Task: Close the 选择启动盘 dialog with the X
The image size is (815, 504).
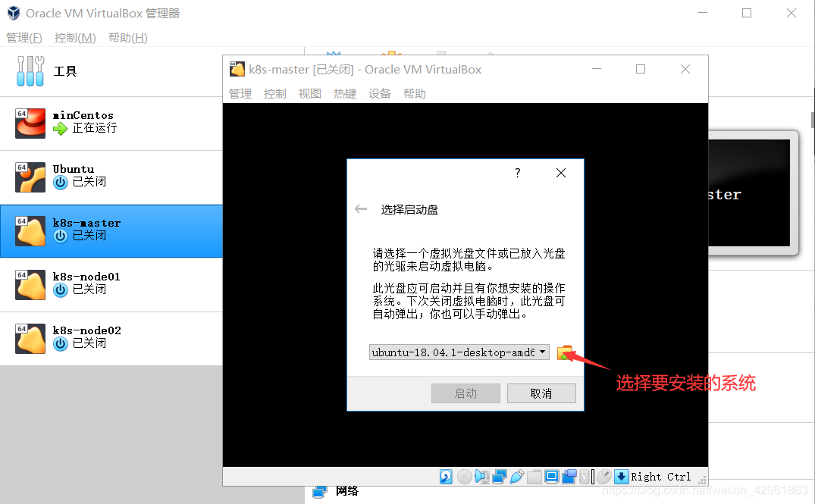Action: tap(561, 173)
